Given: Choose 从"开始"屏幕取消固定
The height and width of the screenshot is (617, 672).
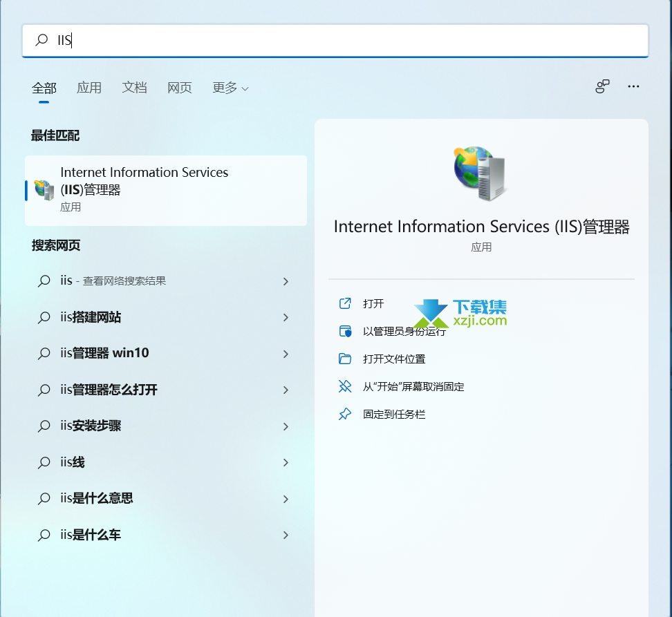Looking at the screenshot, I should 413,387.
